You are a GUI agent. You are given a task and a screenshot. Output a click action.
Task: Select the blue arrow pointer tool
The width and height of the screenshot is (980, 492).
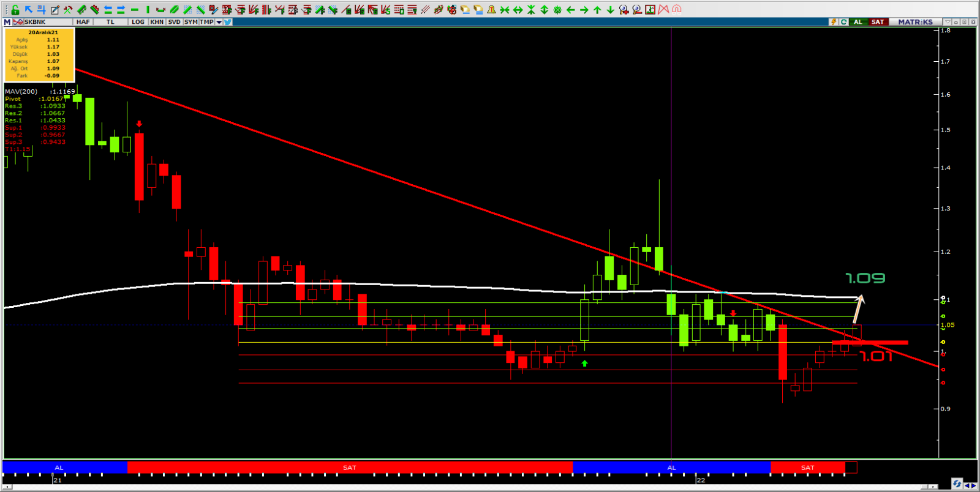pos(29,10)
